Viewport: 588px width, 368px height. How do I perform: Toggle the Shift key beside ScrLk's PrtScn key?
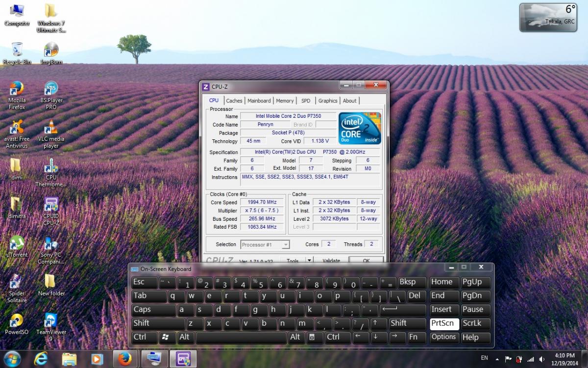coord(407,323)
